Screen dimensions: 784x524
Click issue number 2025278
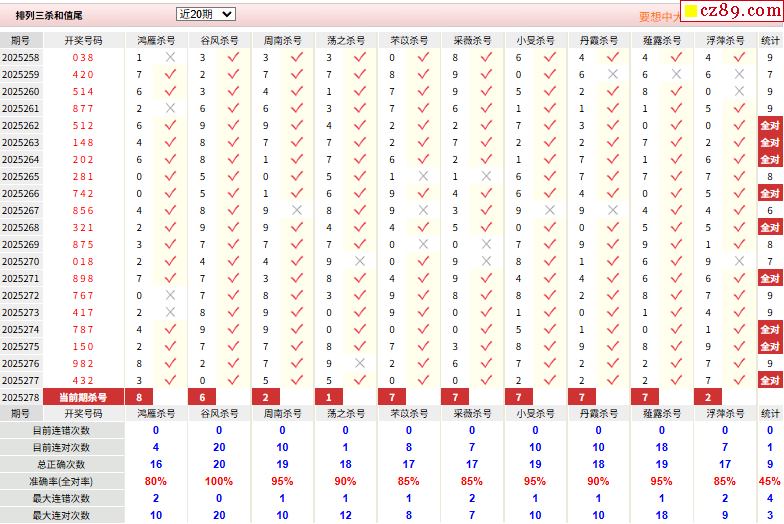[20, 398]
